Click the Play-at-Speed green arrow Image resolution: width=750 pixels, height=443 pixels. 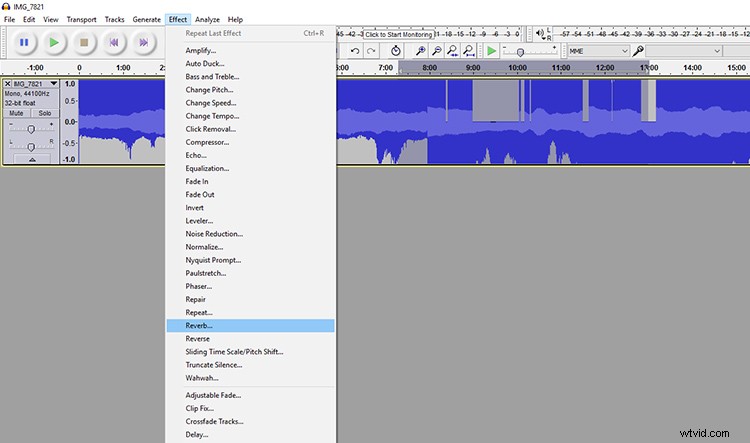click(x=491, y=50)
